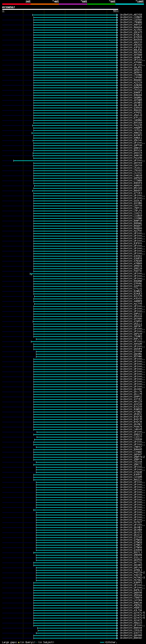Click hit label UniRef100_B9GRN8
Viewport: 146px width, 644px height.
(131, 281)
